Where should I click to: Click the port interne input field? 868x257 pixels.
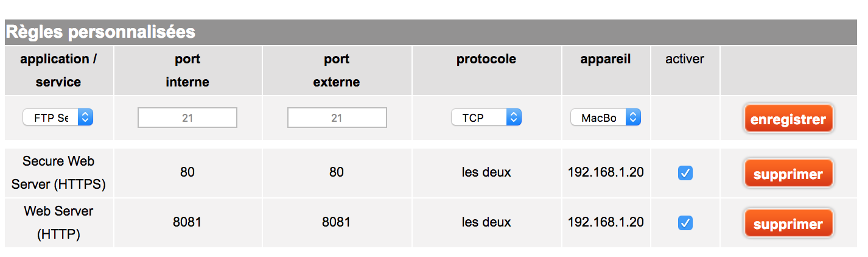[x=187, y=118]
